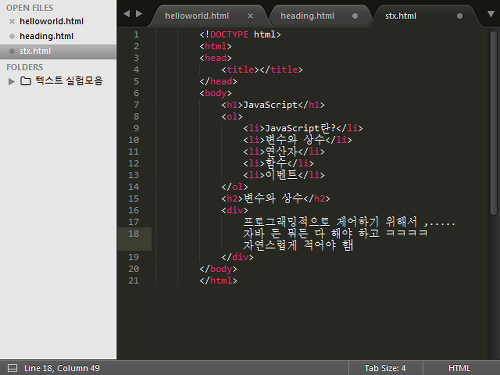Image resolution: width=500 pixels, height=375 pixels.
Task: Open the HTML syntax selector
Action: (x=459, y=368)
